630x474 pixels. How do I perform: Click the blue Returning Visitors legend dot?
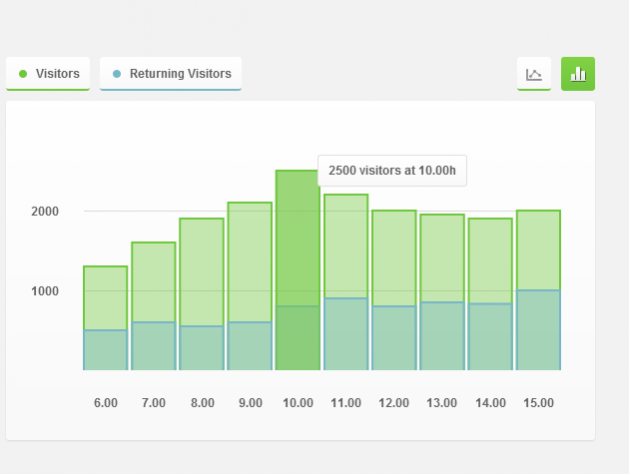pos(117,74)
